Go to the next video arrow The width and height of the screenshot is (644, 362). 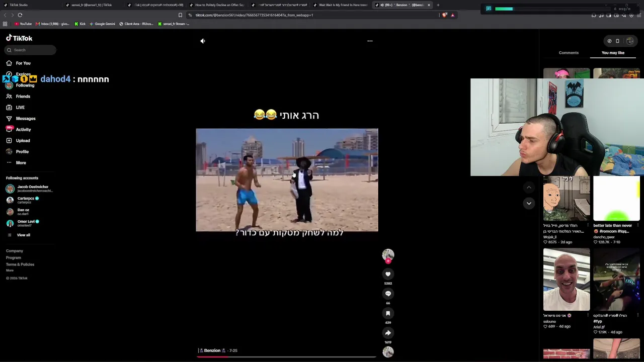click(529, 203)
